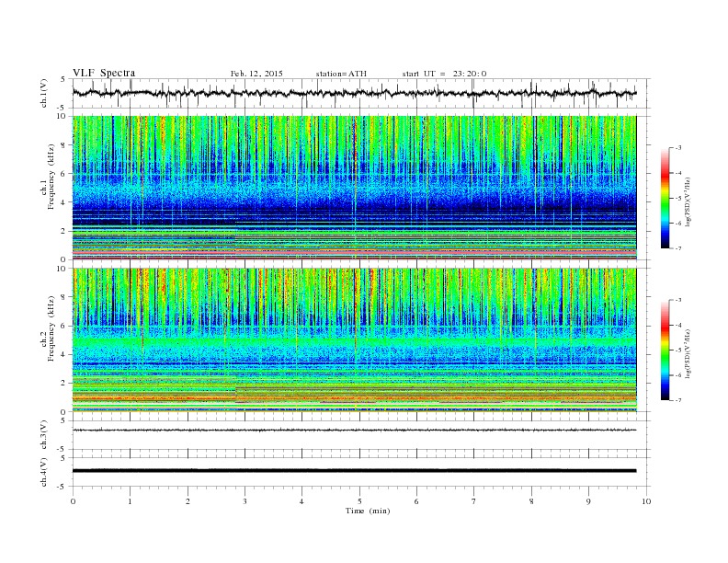Screen dimensions: 728x563
Task: Click the '10' tick on the time axis
Action: (646, 501)
